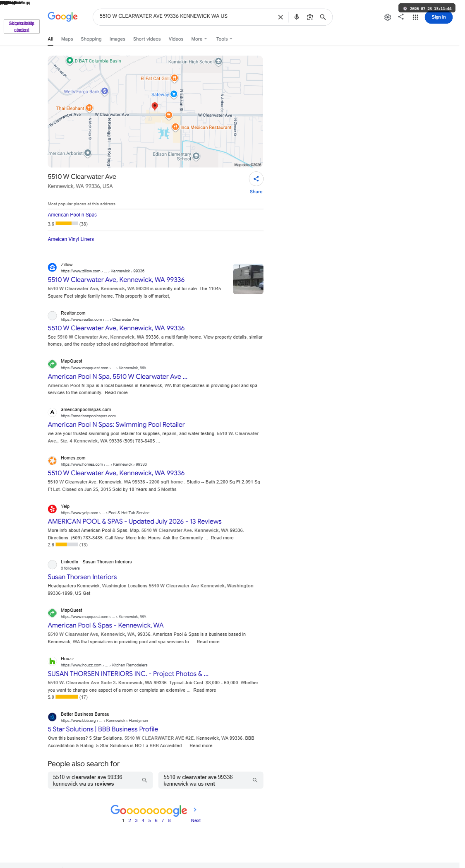Select El Fat Cat Grill map pin
The height and width of the screenshot is (868, 465).
click(175, 78)
